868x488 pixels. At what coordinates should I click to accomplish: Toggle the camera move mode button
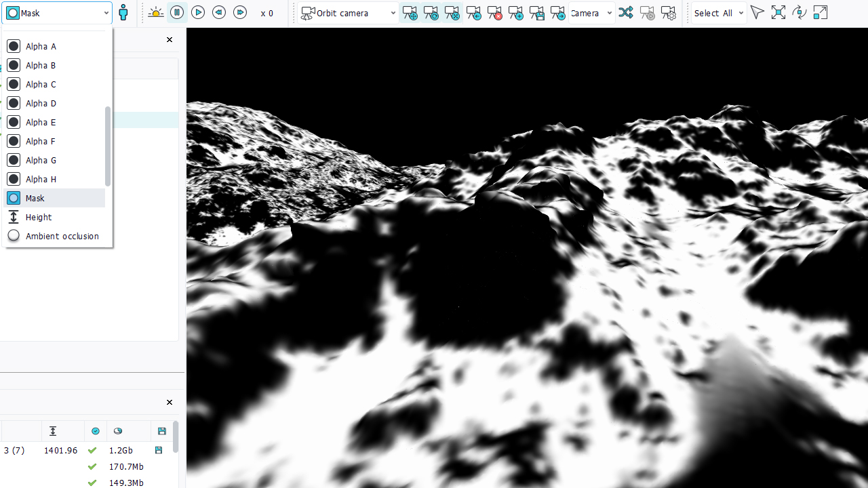[x=410, y=13]
